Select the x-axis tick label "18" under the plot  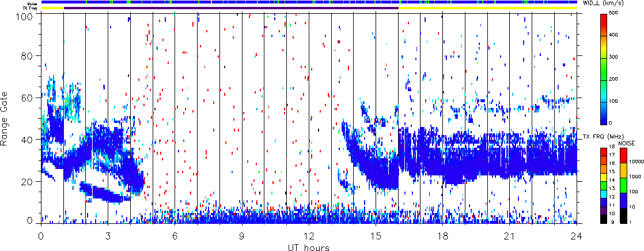point(443,235)
